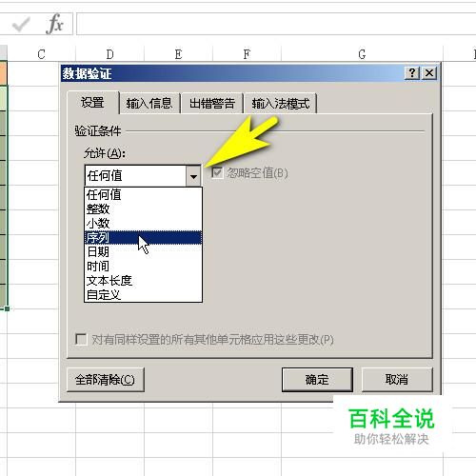
Task: Select 小数 in the dropdown list
Action: 143,223
